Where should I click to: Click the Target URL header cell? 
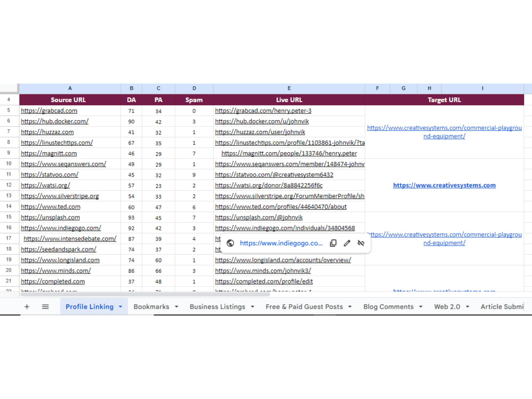pyautogui.click(x=444, y=100)
